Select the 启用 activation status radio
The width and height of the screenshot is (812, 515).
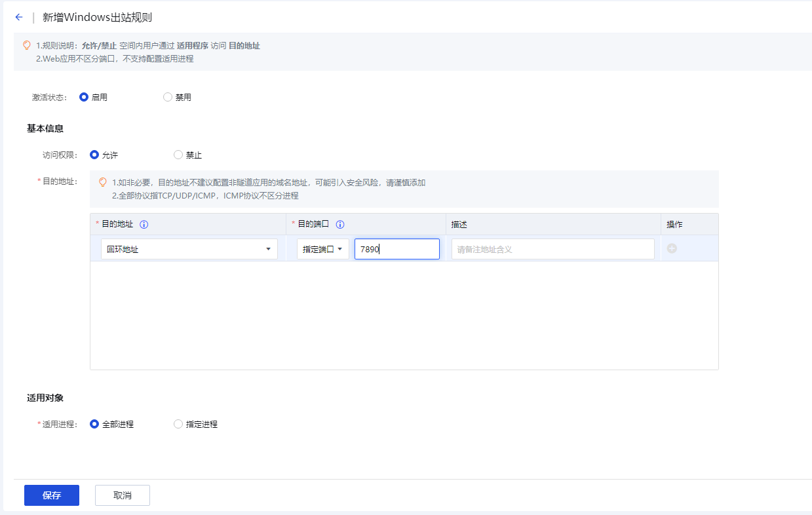[84, 97]
